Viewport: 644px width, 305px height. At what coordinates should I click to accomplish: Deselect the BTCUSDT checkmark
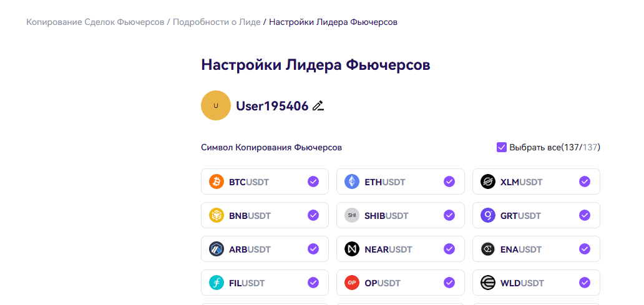tap(313, 182)
